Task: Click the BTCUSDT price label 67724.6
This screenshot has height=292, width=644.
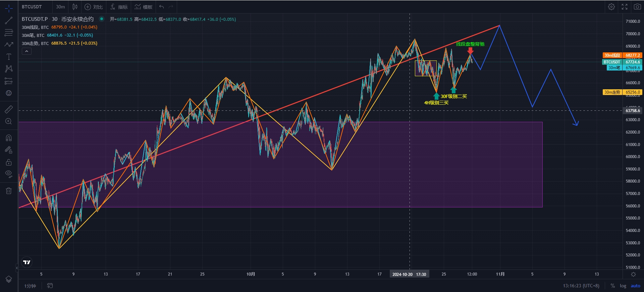Action: (x=622, y=62)
